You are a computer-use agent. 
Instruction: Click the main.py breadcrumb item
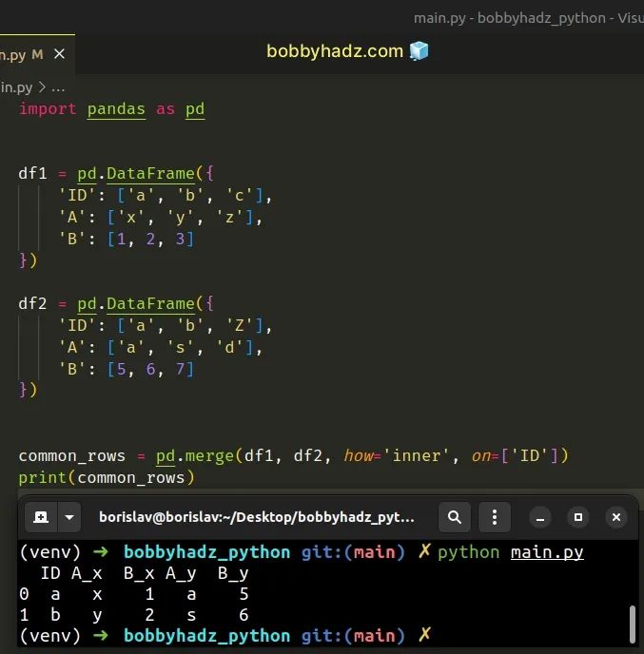(x=16, y=87)
